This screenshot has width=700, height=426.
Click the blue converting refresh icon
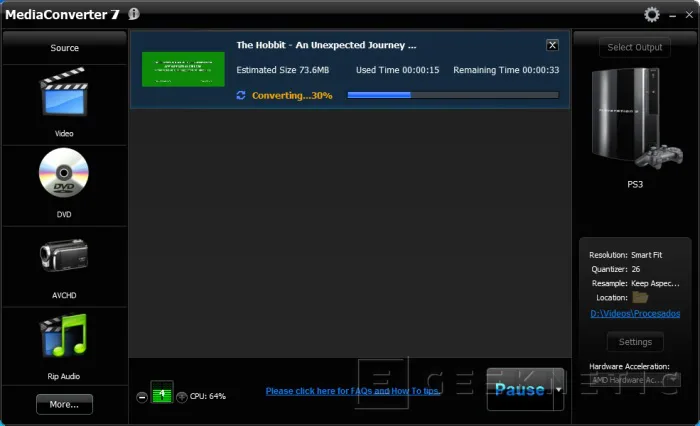[x=241, y=95]
